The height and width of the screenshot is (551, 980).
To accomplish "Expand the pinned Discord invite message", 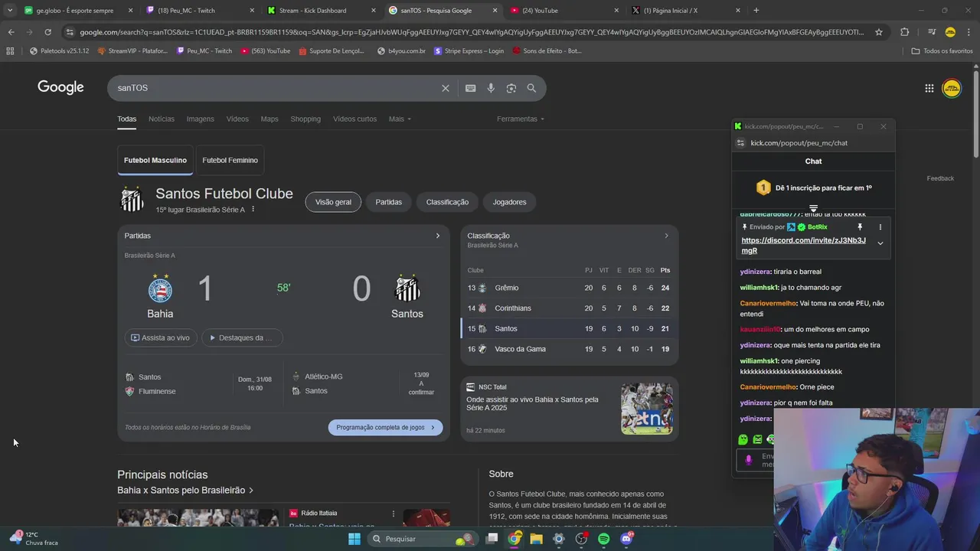I will (x=880, y=243).
